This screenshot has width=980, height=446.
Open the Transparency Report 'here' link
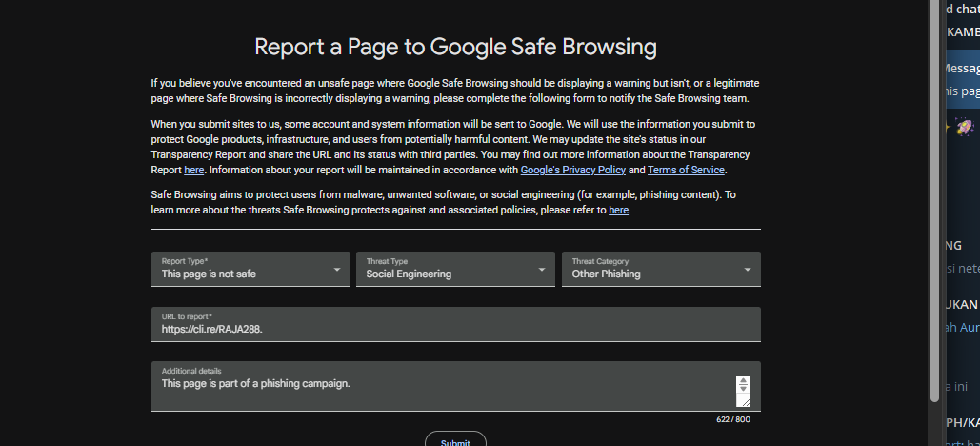click(x=193, y=170)
